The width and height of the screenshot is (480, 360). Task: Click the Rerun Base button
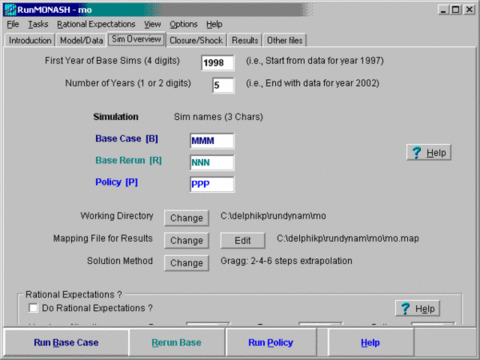pyautogui.click(x=177, y=342)
